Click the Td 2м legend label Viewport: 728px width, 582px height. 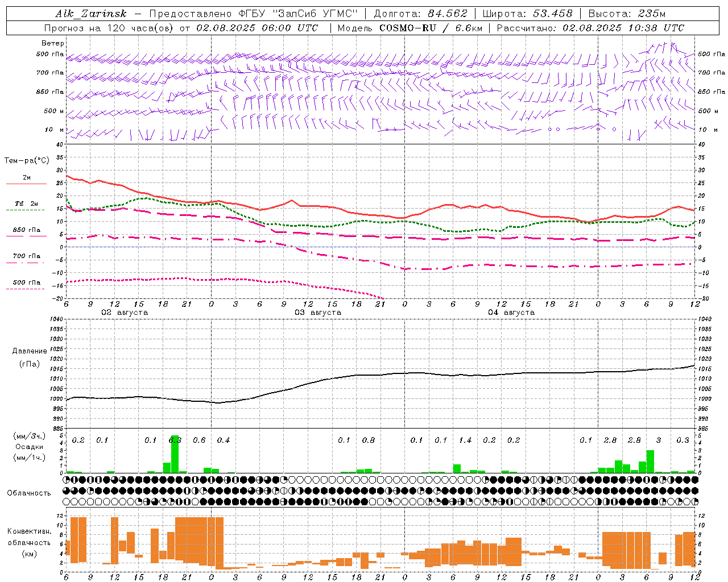tap(27, 203)
